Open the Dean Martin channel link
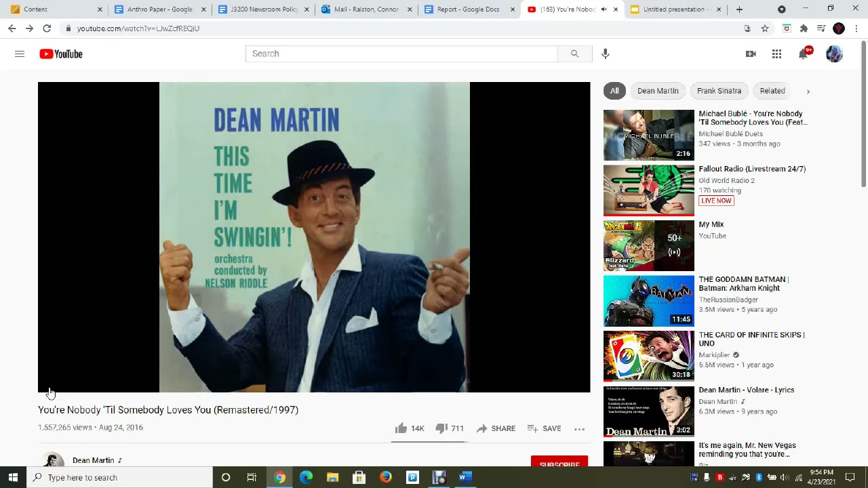Image resolution: width=868 pixels, height=488 pixels. tap(94, 460)
